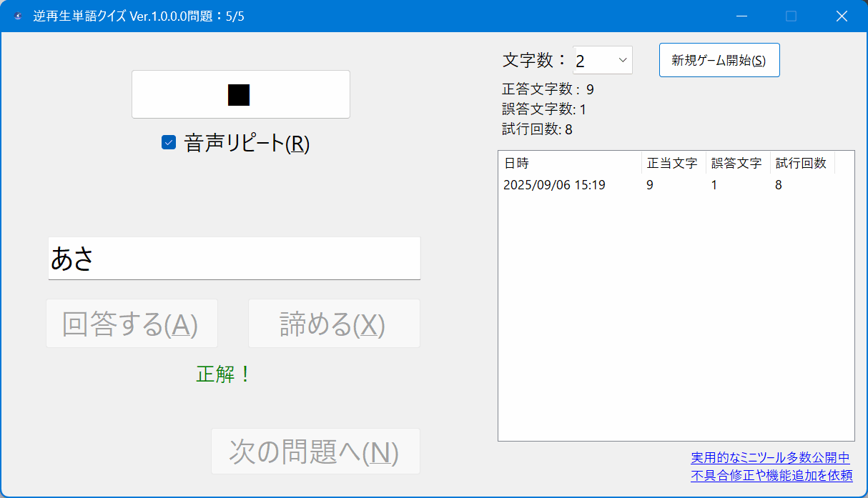This screenshot has height=498, width=868.
Task: Click the app icon in title bar
Action: (x=18, y=16)
